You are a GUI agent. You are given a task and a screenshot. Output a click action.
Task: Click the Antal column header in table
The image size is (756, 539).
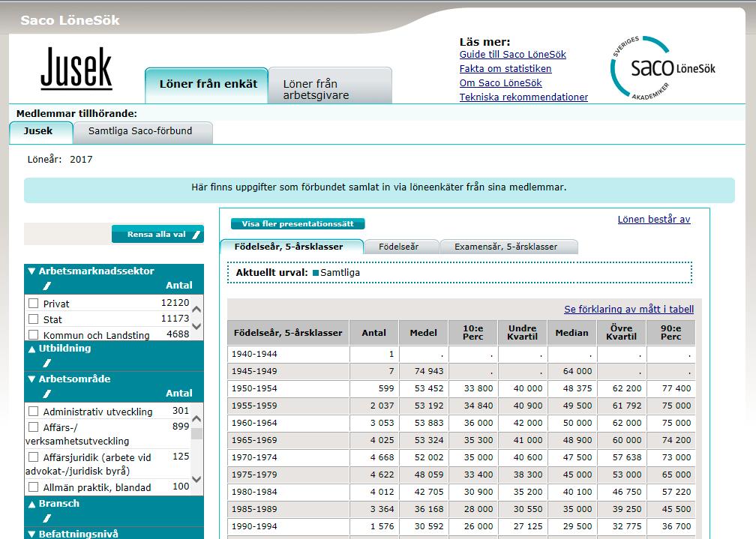(374, 333)
